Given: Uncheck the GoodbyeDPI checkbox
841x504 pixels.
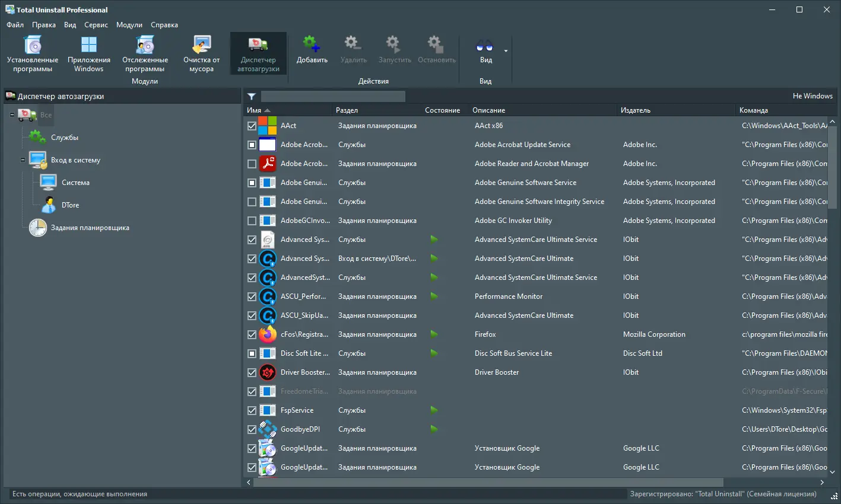Looking at the screenshot, I should click(252, 429).
